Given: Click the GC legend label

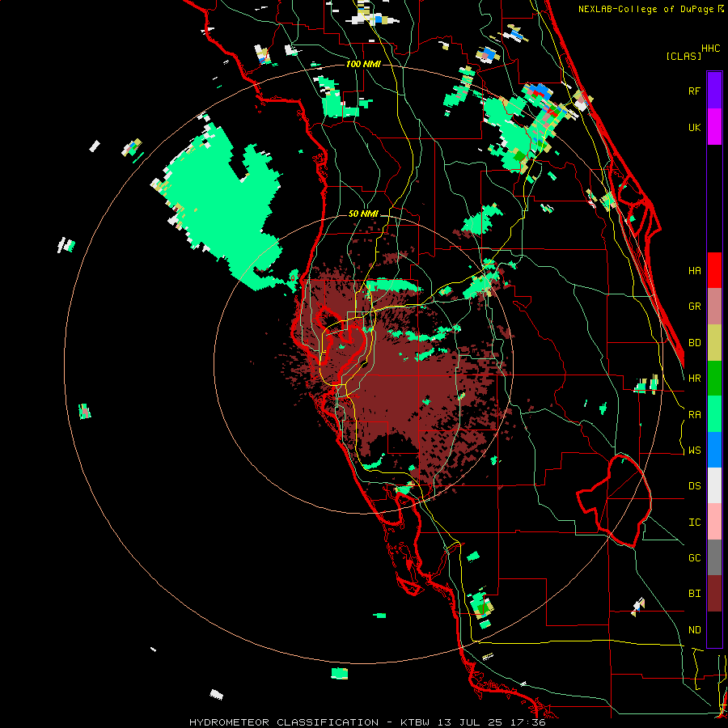Looking at the screenshot, I should [694, 557].
